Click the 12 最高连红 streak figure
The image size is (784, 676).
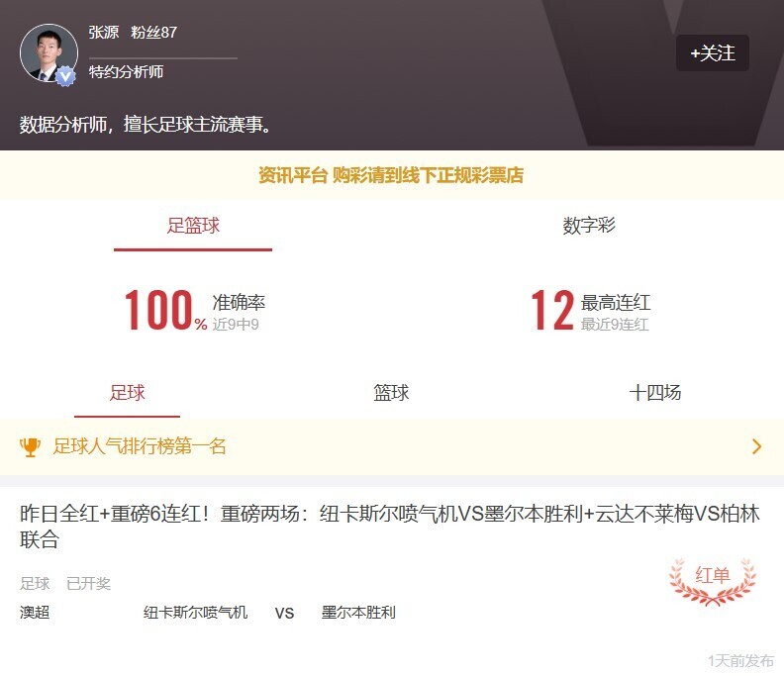click(552, 310)
